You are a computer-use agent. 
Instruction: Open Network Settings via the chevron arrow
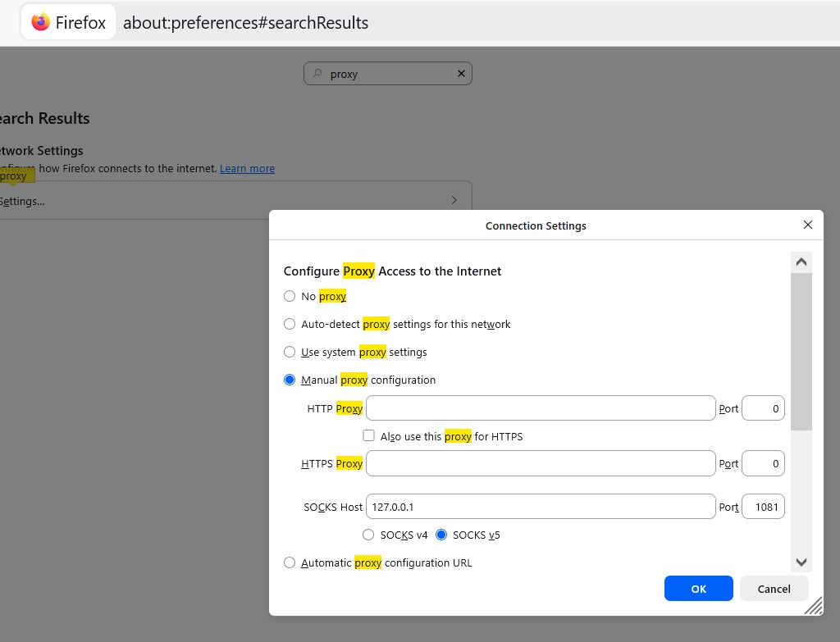tap(454, 200)
